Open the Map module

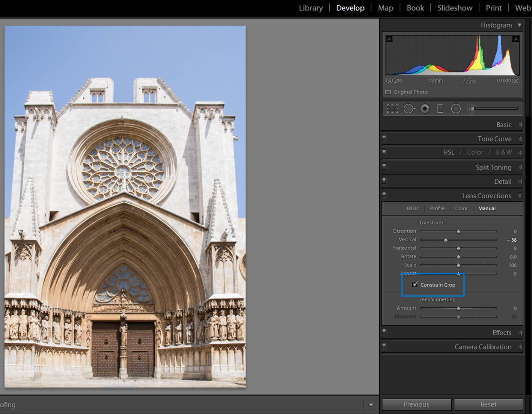[x=386, y=8]
